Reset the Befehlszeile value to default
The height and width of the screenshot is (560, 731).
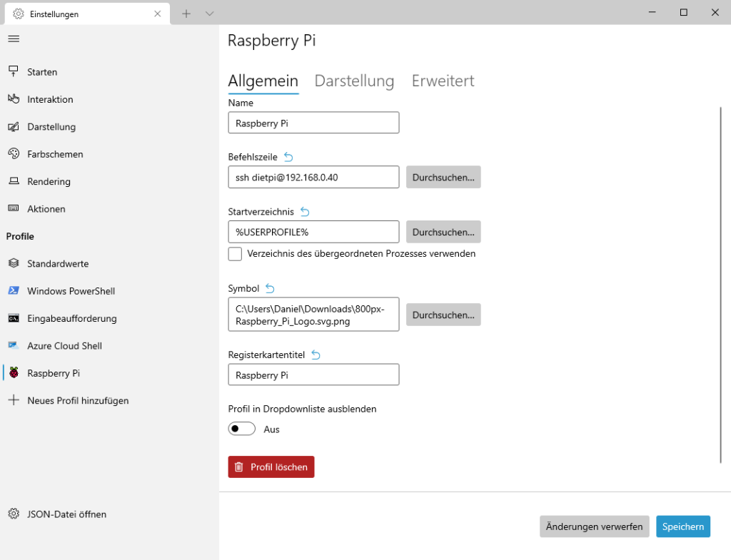click(x=288, y=157)
